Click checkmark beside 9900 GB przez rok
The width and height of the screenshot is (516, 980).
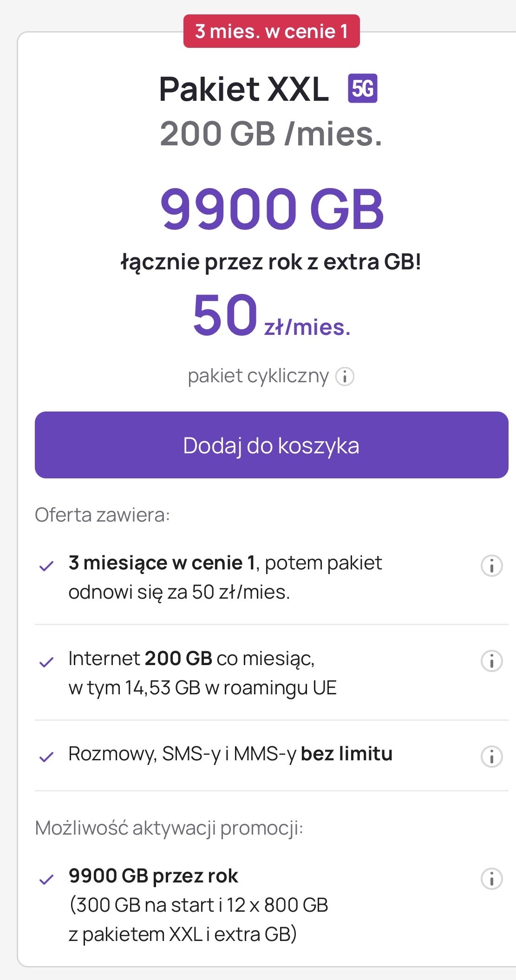pos(46,879)
